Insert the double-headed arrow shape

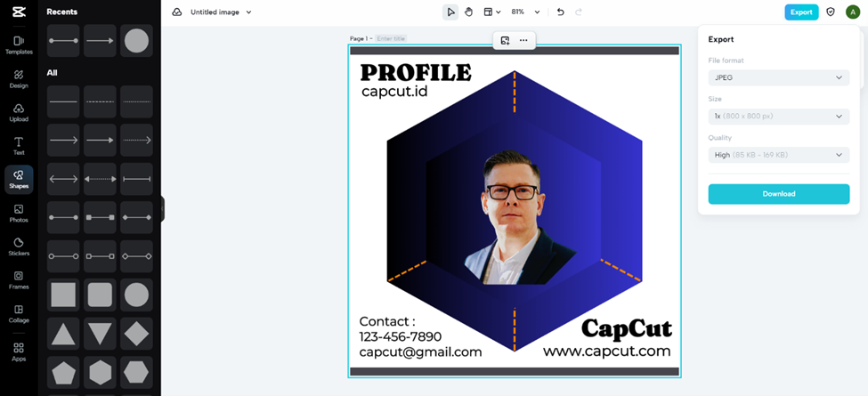point(63,179)
